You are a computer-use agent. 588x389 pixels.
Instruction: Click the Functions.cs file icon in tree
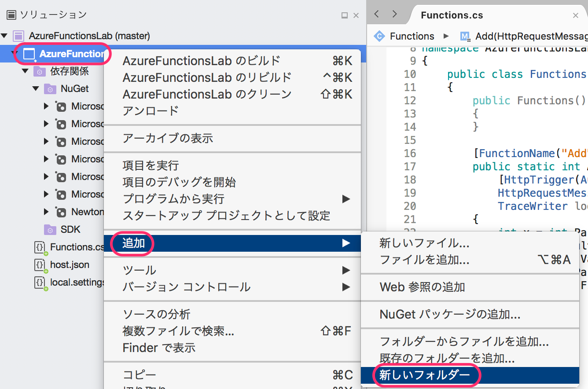(x=40, y=248)
